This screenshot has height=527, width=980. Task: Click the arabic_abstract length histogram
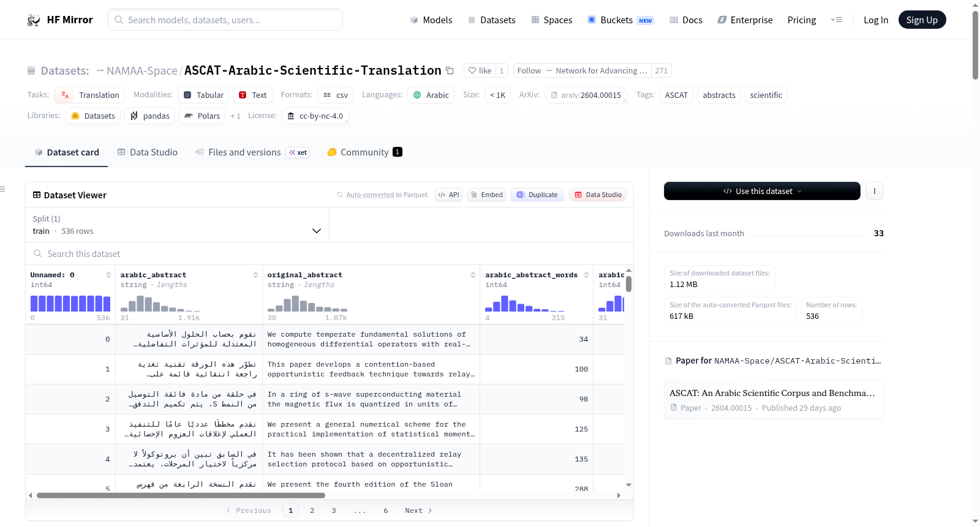[x=160, y=304]
